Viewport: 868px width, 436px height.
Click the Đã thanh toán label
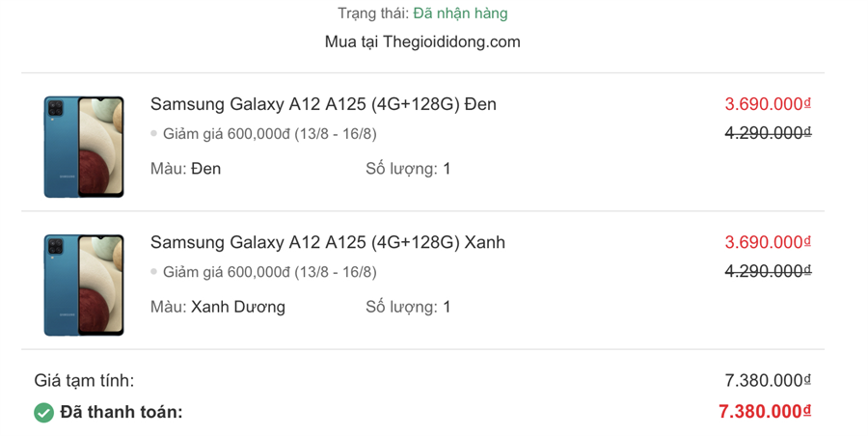click(122, 413)
